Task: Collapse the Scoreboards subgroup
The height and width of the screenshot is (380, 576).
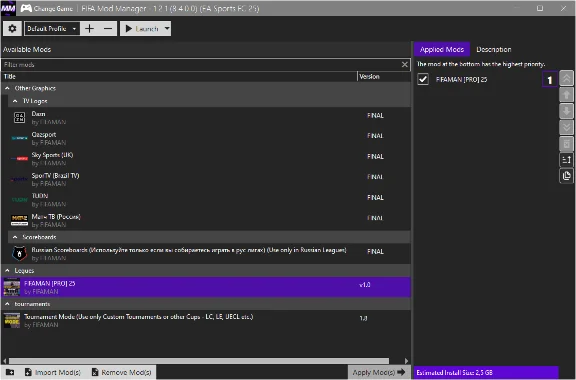Action: (x=15, y=237)
